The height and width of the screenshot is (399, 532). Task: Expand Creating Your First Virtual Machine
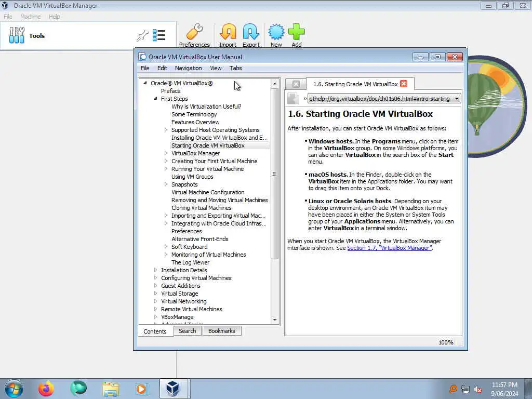pos(166,161)
